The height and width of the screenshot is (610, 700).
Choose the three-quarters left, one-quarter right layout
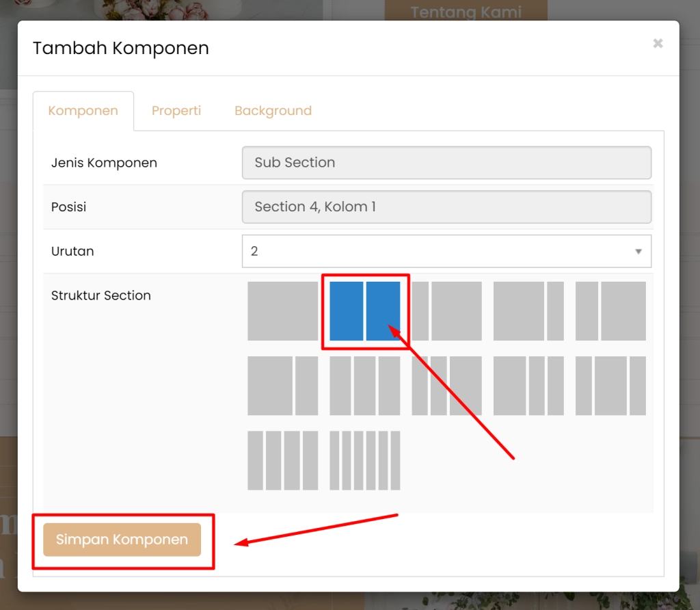pyautogui.click(x=528, y=311)
